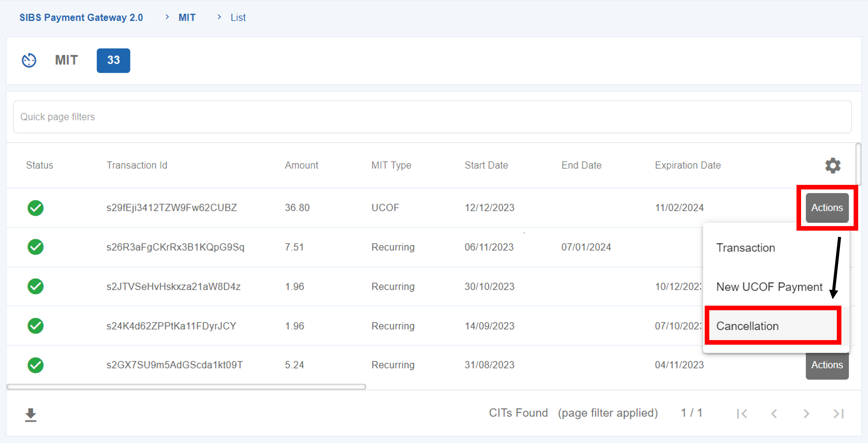Download the list using the download icon
Screen dimensions: 868x443
[31, 414]
